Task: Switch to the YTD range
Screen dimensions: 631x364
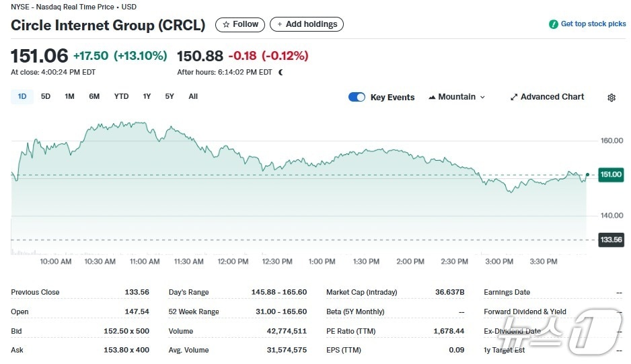Action: [x=121, y=96]
